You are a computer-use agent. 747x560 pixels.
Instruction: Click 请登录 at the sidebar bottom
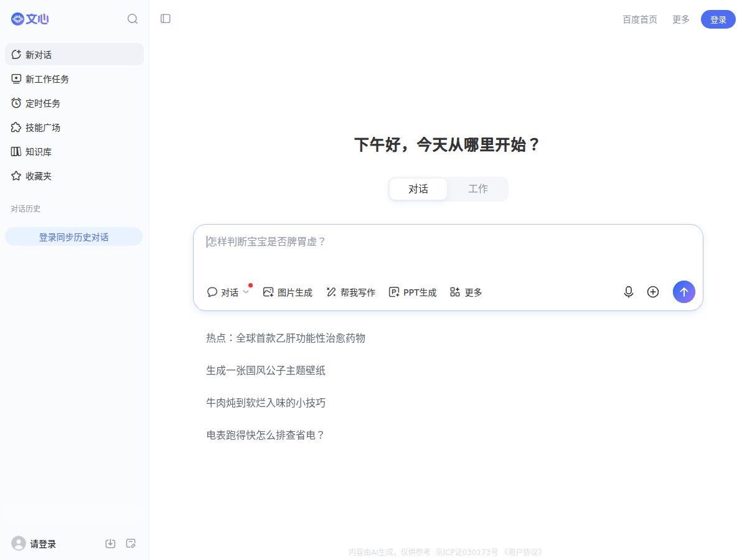point(43,544)
